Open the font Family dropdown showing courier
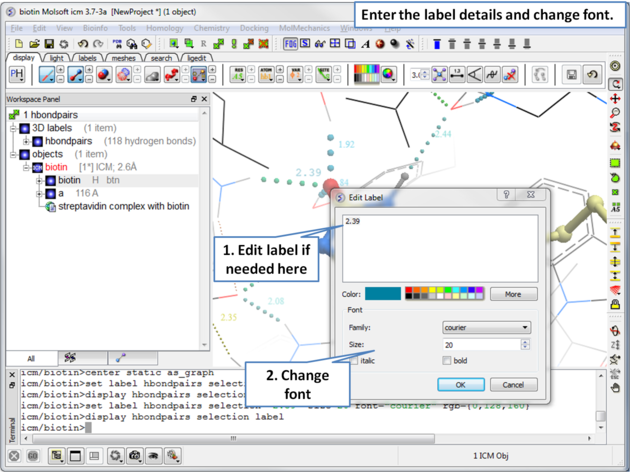The height and width of the screenshot is (472, 630). click(x=486, y=327)
